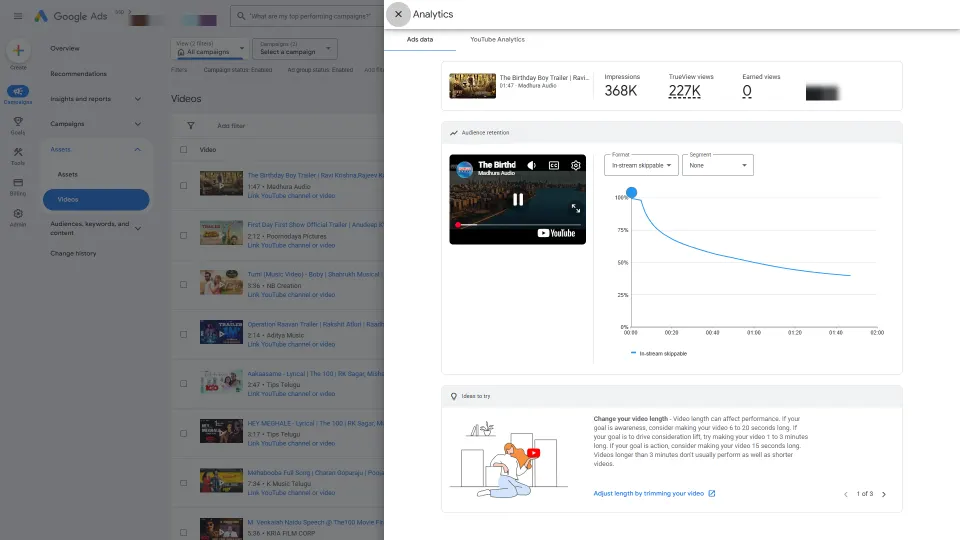Click Adjust length by trimming your video

coord(648,493)
